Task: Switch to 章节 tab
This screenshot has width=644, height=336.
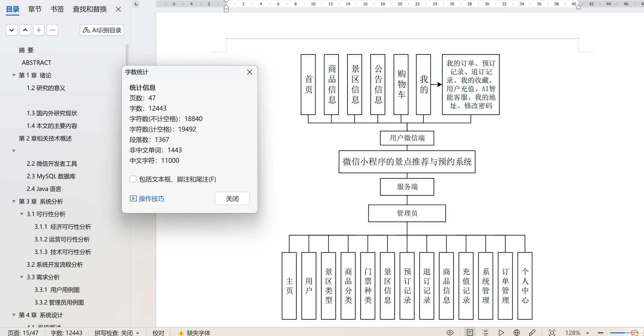Action: [x=34, y=9]
